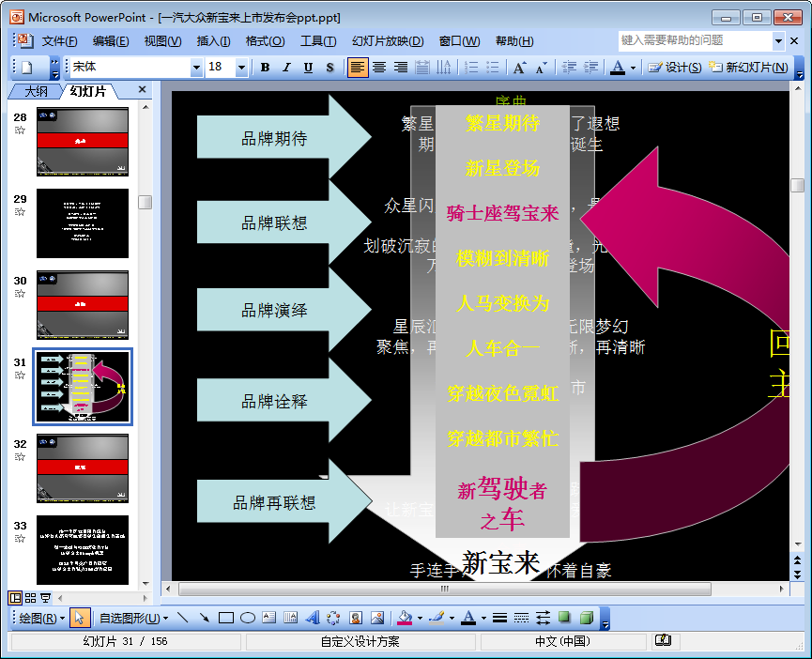
Task: Select slide 29 thumbnail
Action: tap(83, 223)
